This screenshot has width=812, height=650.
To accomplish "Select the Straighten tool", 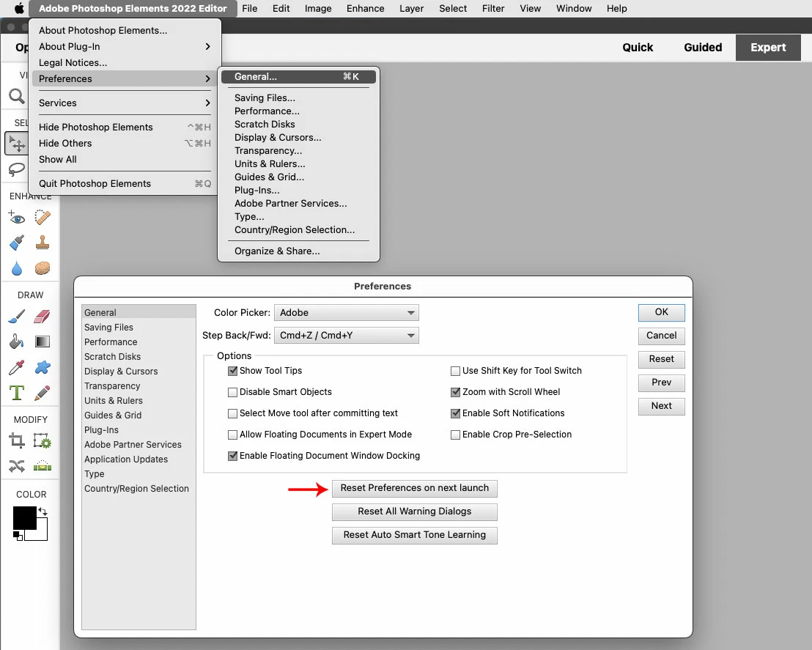I will click(43, 467).
